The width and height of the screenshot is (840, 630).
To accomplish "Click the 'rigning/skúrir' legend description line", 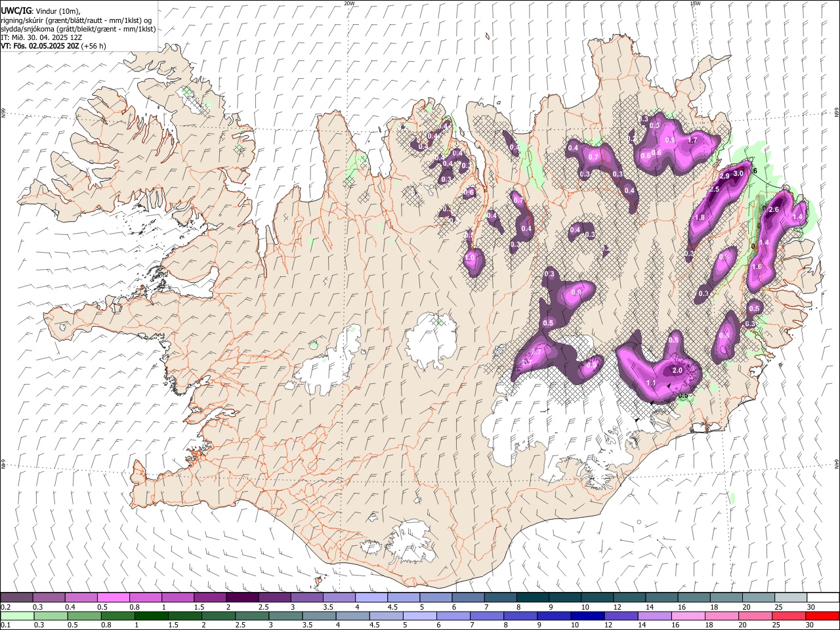I will pyautogui.click(x=77, y=20).
